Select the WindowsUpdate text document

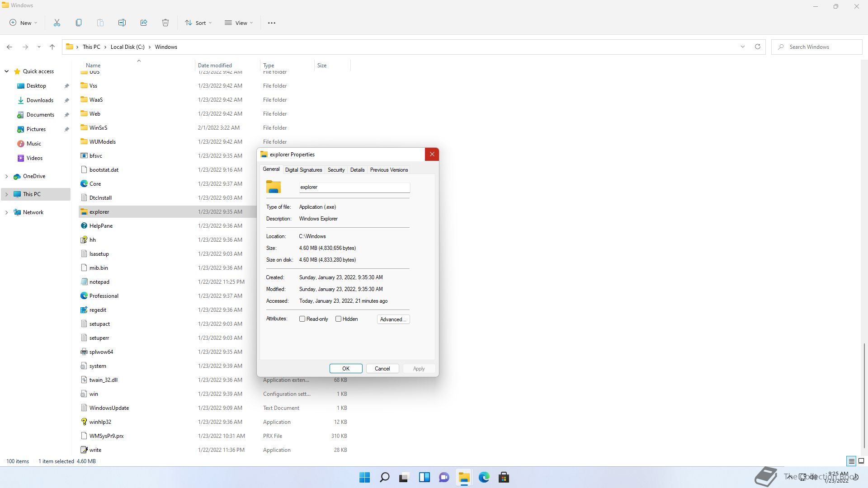(109, 408)
